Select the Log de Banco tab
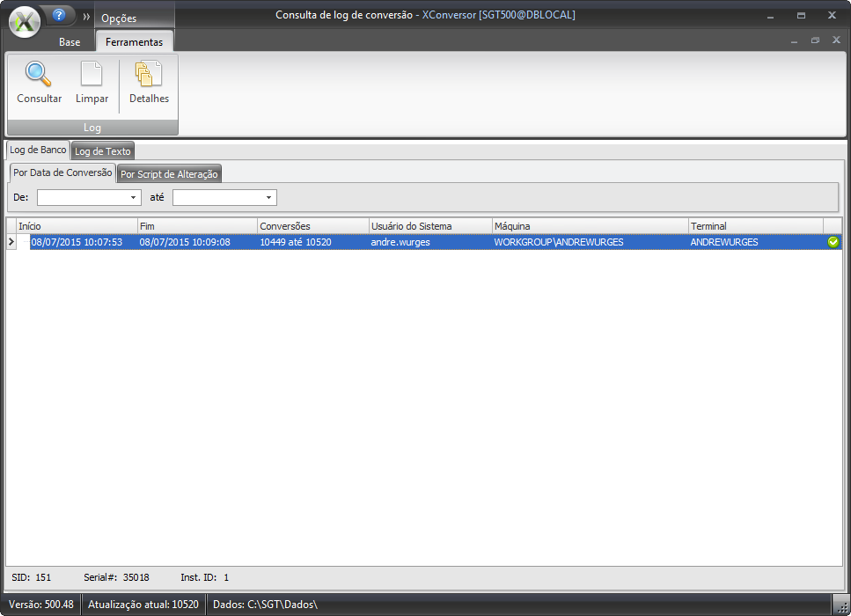This screenshot has width=851, height=616. pyautogui.click(x=38, y=150)
